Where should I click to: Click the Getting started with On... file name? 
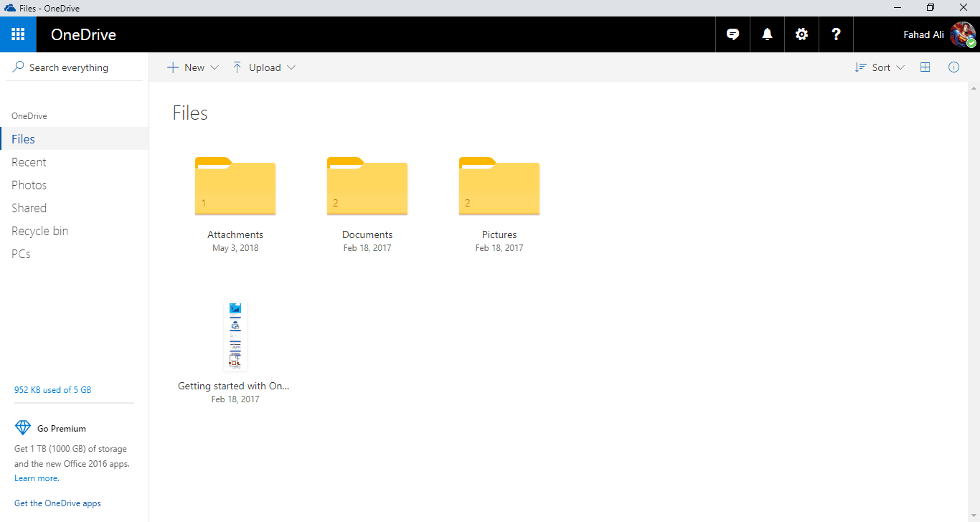[234, 386]
